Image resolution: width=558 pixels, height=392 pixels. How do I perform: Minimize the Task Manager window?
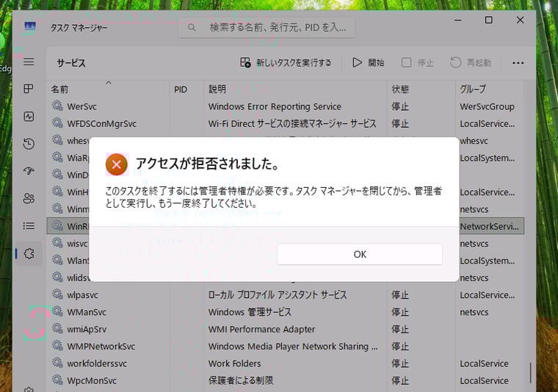point(458,21)
